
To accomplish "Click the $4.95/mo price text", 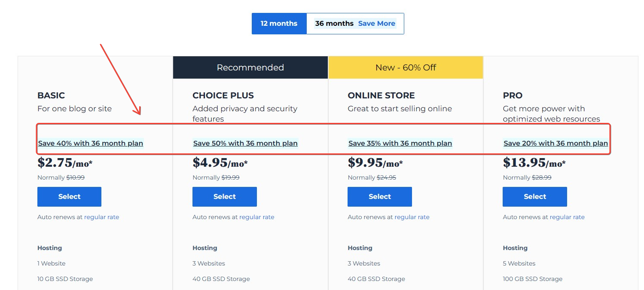I will pos(220,163).
